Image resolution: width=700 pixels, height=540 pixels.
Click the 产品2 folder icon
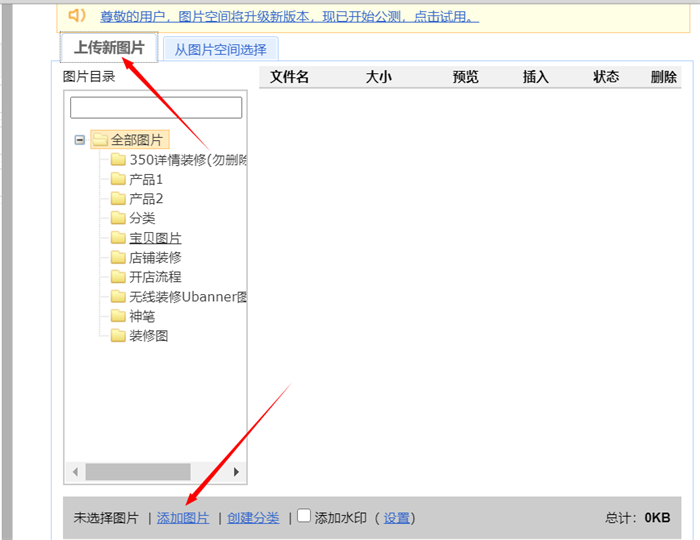pos(118,199)
